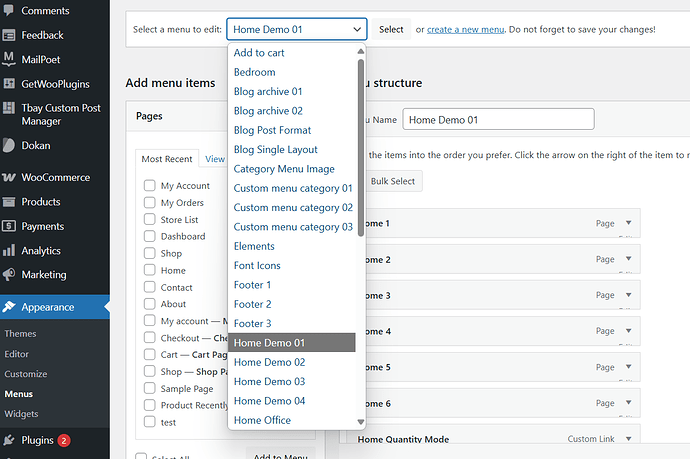Click the dropdown list scrollbar thumb
Viewport: 690px width, 459px height.
coord(361,148)
